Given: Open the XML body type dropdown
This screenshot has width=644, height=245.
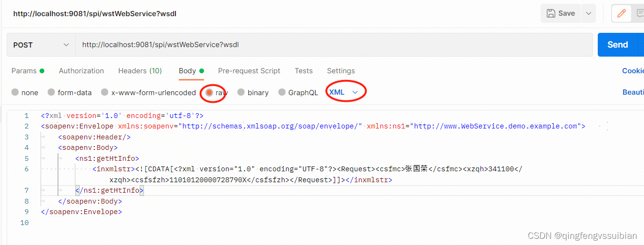Looking at the screenshot, I should pyautogui.click(x=344, y=92).
